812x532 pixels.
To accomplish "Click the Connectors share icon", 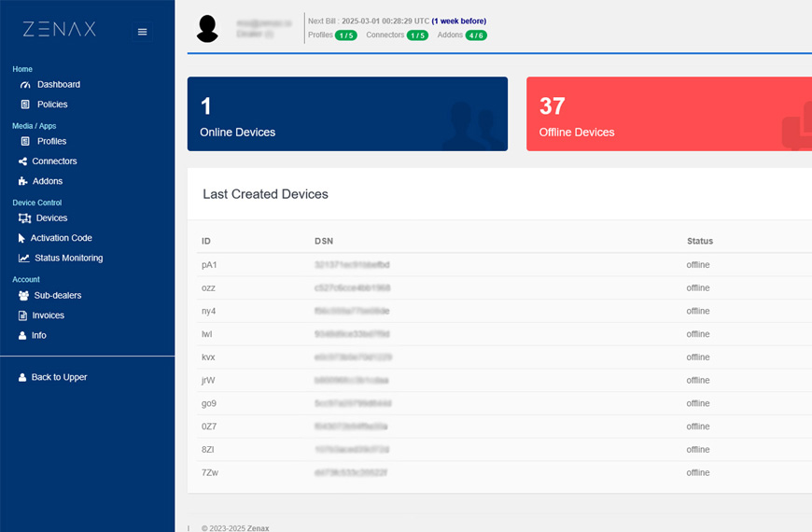I will click(23, 161).
